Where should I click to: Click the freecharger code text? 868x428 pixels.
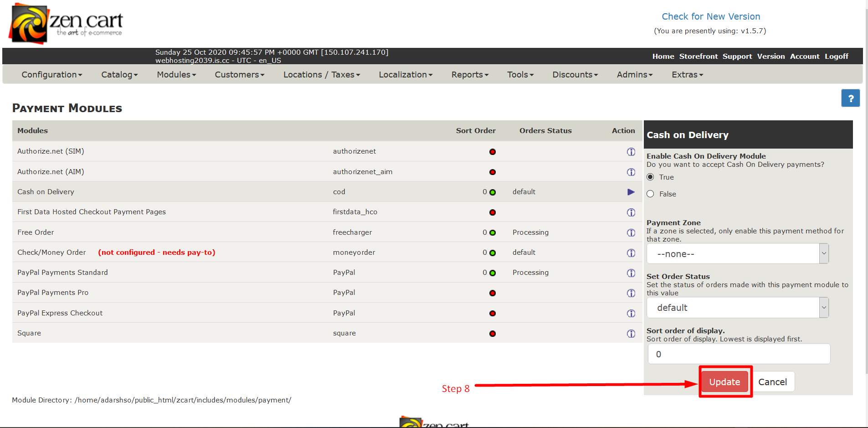point(352,232)
